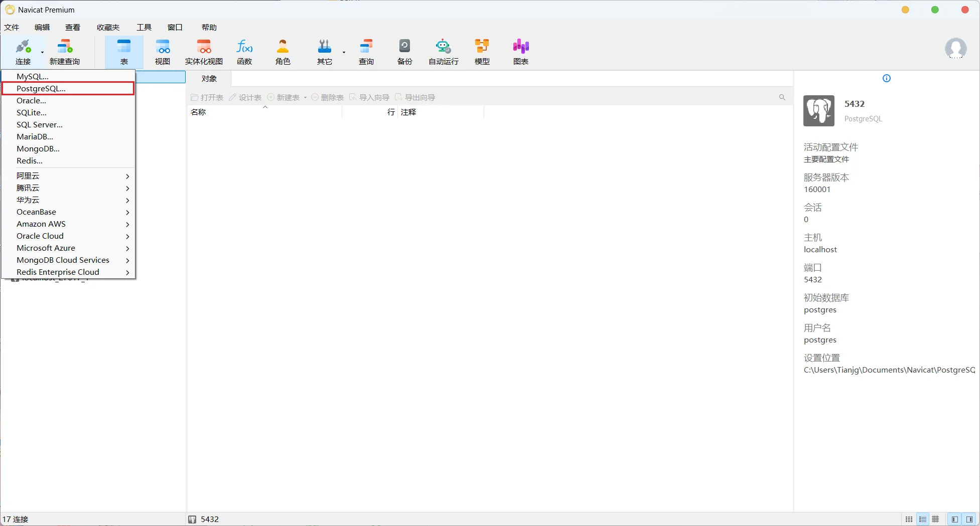Open the Model (模型) toolbar icon
Image resolution: width=980 pixels, height=526 pixels.
click(x=482, y=52)
